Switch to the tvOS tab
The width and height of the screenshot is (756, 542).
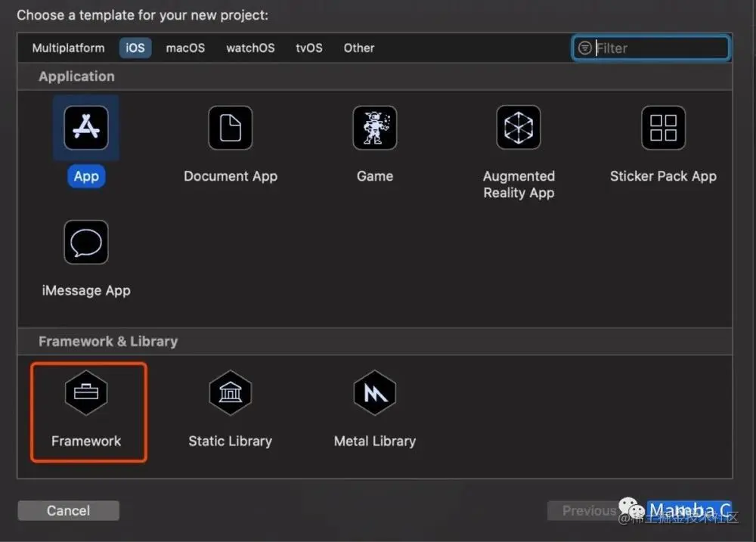(x=309, y=48)
